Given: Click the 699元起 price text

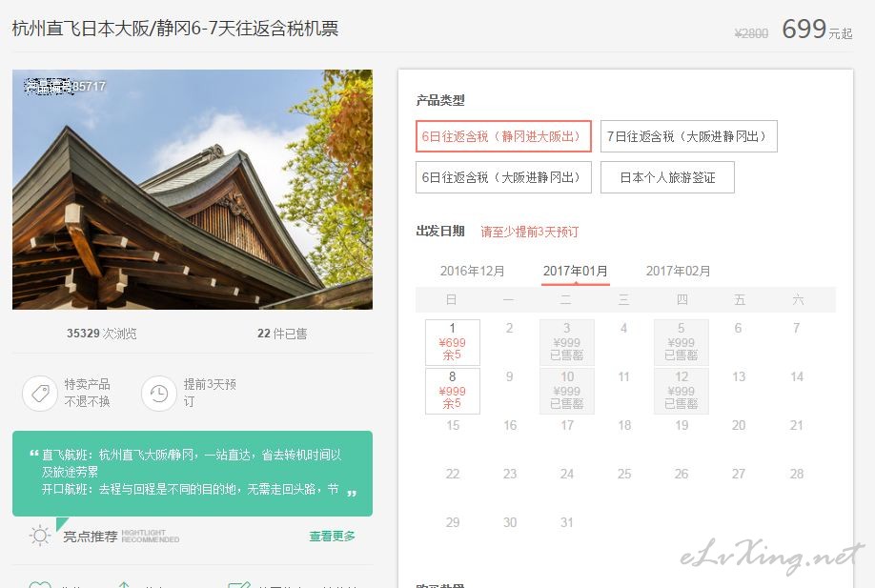Looking at the screenshot, I should [x=817, y=29].
